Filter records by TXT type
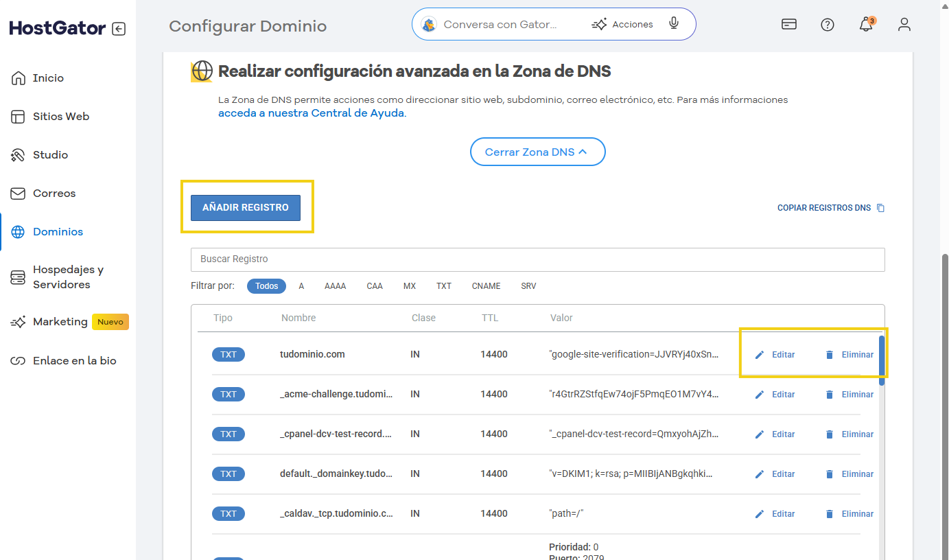949x560 pixels. [x=443, y=285]
